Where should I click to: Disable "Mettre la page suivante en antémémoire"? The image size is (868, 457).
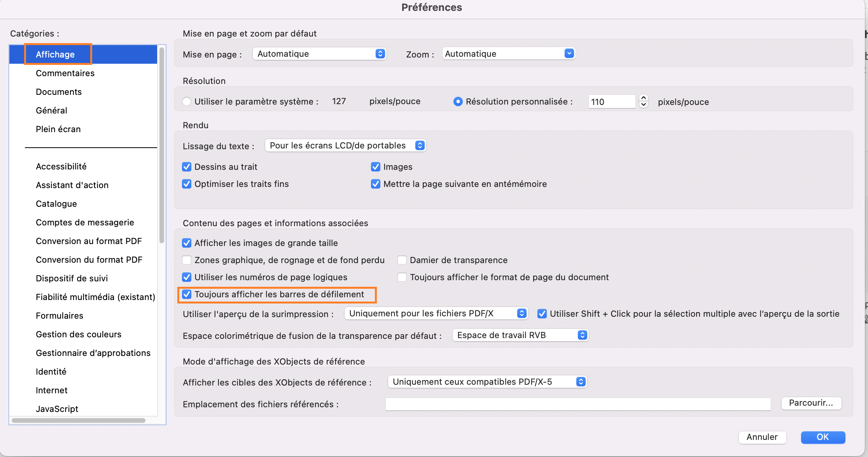point(375,184)
